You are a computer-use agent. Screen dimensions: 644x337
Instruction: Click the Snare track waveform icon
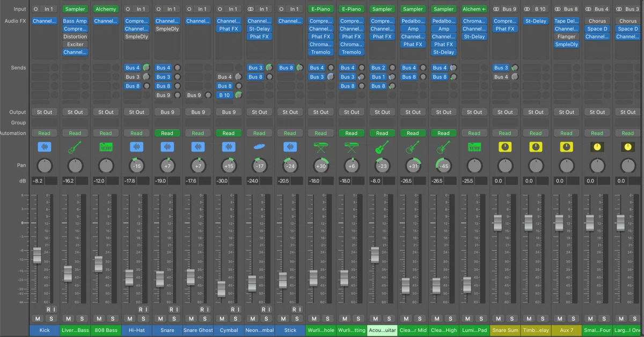[167, 147]
